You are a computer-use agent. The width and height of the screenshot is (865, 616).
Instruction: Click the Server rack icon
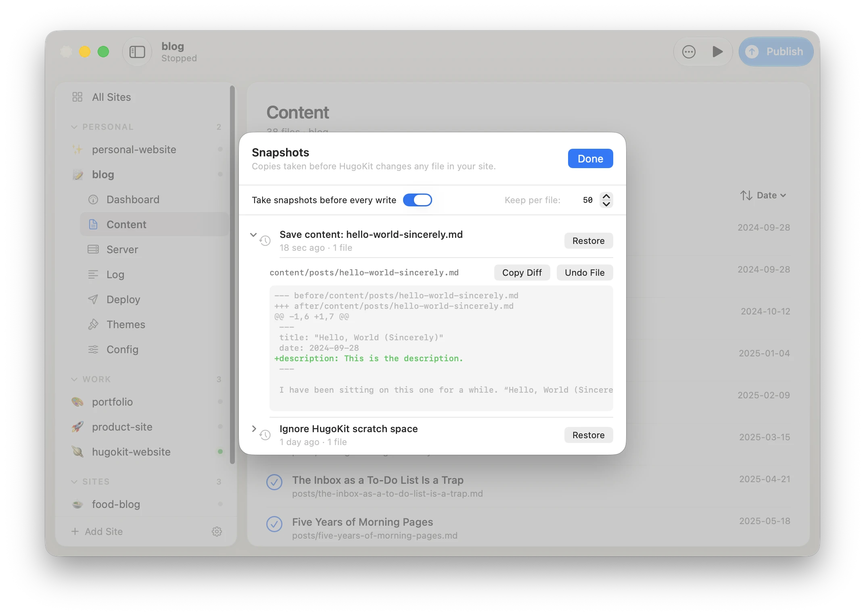coord(93,250)
